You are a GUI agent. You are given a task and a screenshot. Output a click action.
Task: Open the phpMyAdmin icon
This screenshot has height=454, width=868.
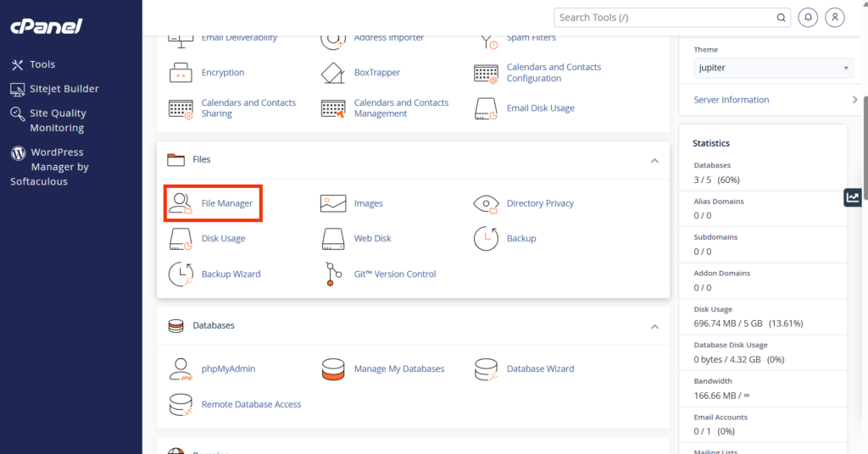point(181,369)
